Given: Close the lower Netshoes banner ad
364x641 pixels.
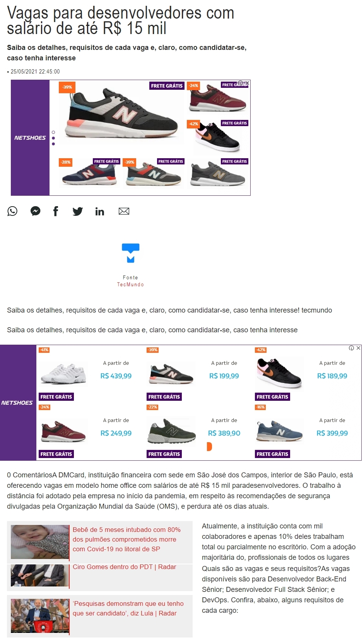Looking at the screenshot, I should (x=359, y=348).
